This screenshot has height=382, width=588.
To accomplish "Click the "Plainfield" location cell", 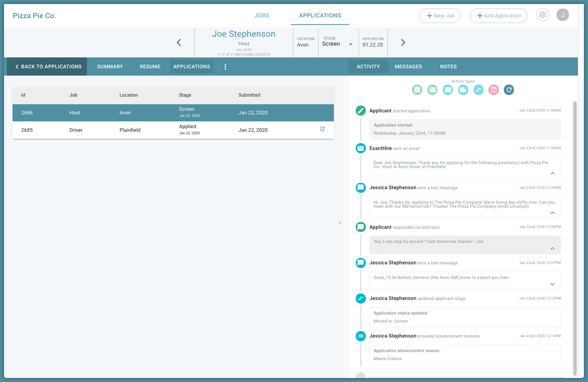I will pos(130,130).
